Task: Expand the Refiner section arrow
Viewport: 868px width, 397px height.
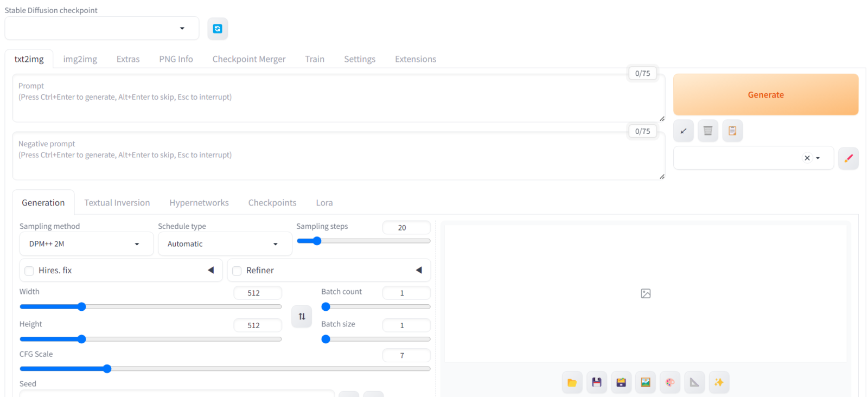Action: 419,270
